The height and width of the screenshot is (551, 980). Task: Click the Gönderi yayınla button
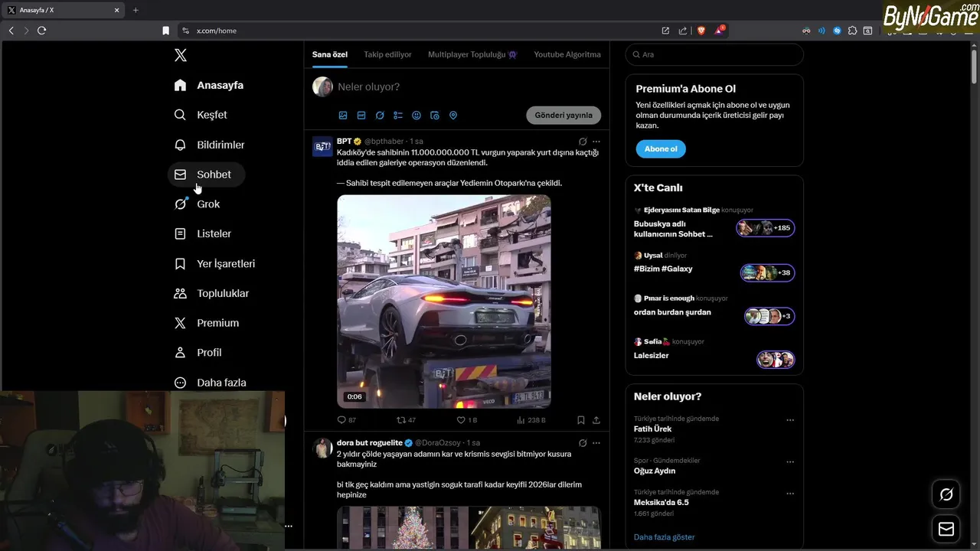(x=563, y=115)
